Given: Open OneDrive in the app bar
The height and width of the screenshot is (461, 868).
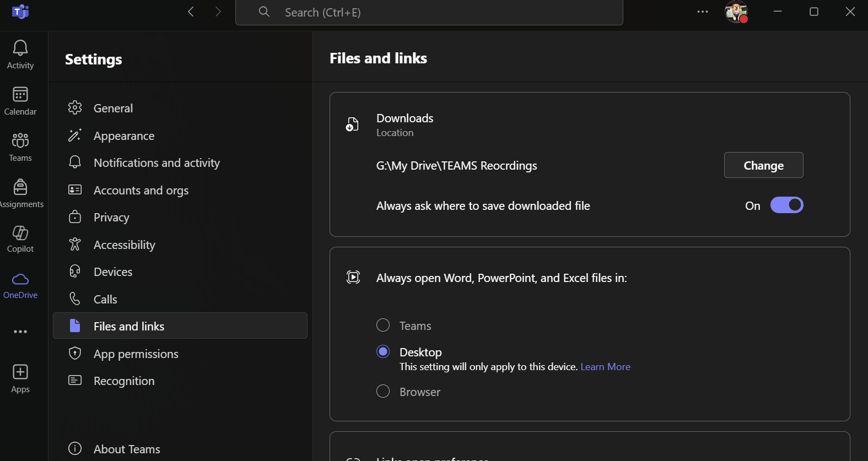Looking at the screenshot, I should click(20, 286).
